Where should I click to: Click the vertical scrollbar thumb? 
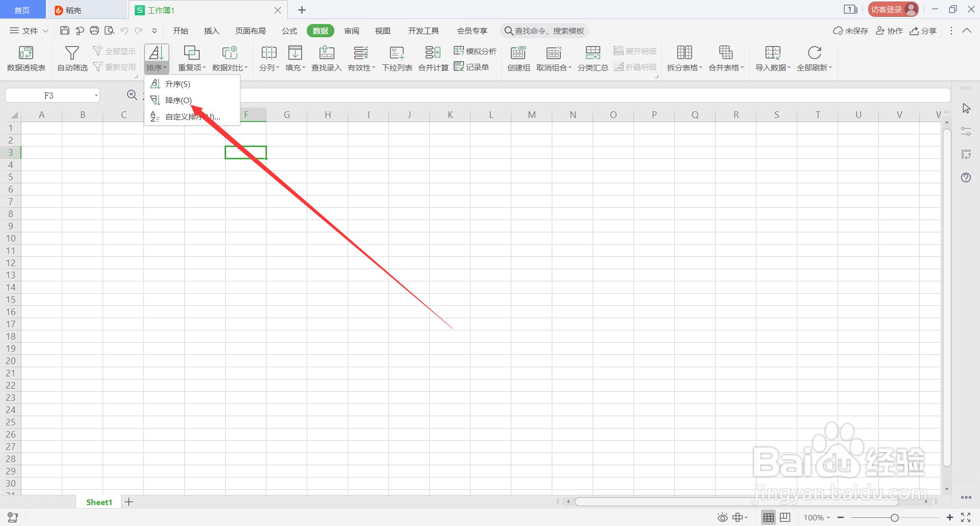tap(947, 297)
